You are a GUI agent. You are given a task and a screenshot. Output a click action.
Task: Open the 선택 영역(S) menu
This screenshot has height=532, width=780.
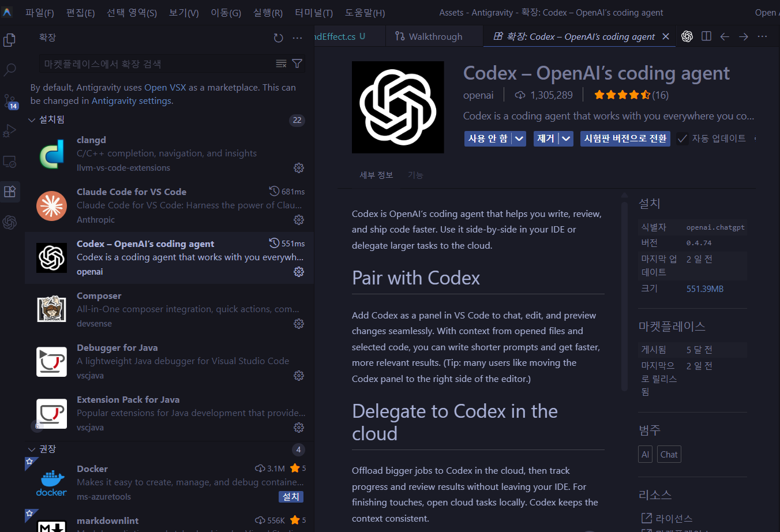[x=132, y=13]
